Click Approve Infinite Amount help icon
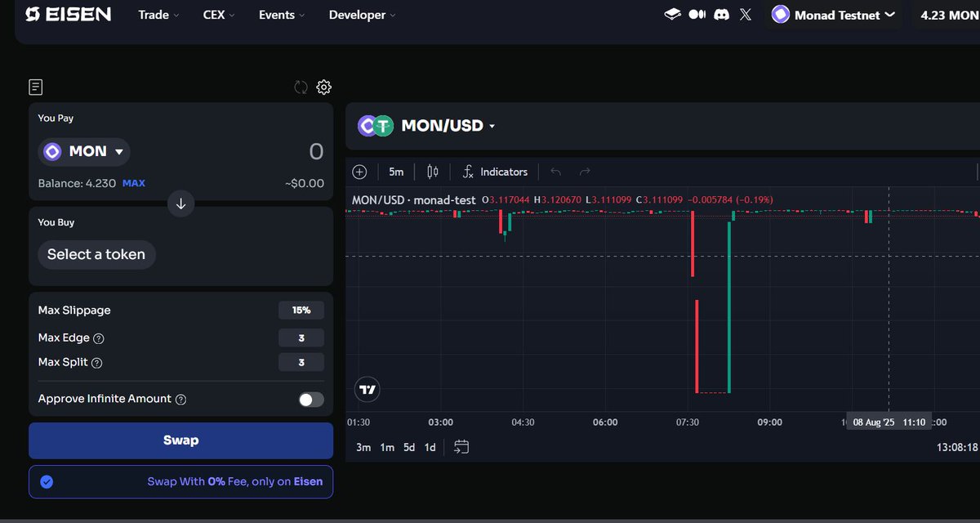The height and width of the screenshot is (523, 980). click(181, 400)
